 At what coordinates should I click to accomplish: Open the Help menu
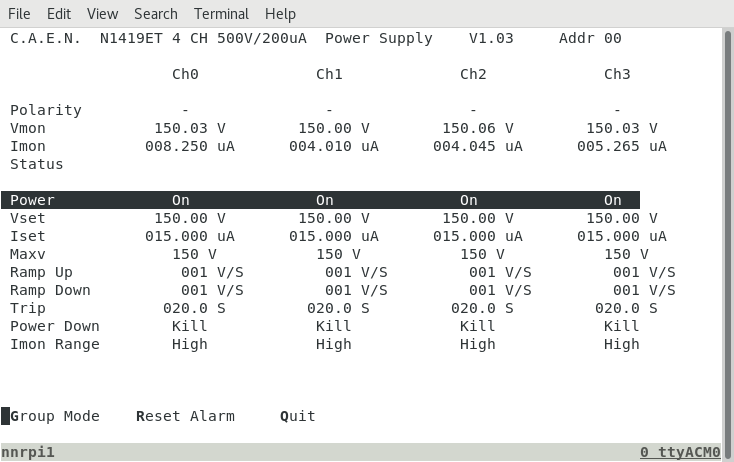coord(280,14)
